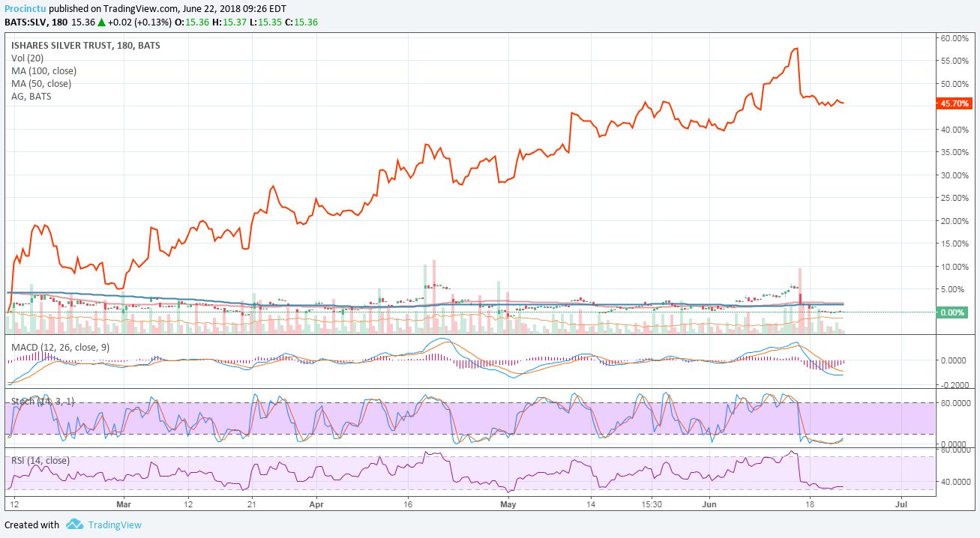
Task: Click the 80.0000 value on the Stoch axis
Action: (x=956, y=402)
